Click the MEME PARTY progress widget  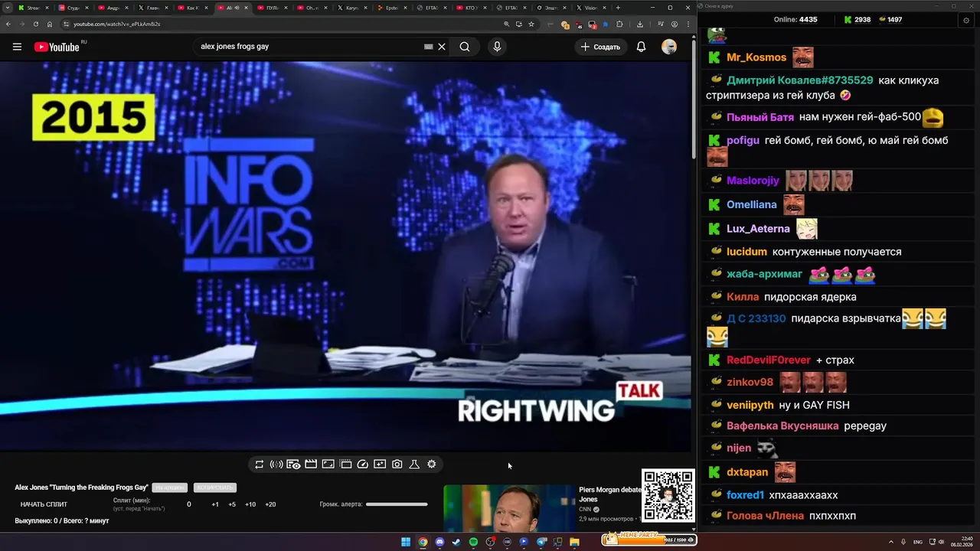(x=648, y=540)
